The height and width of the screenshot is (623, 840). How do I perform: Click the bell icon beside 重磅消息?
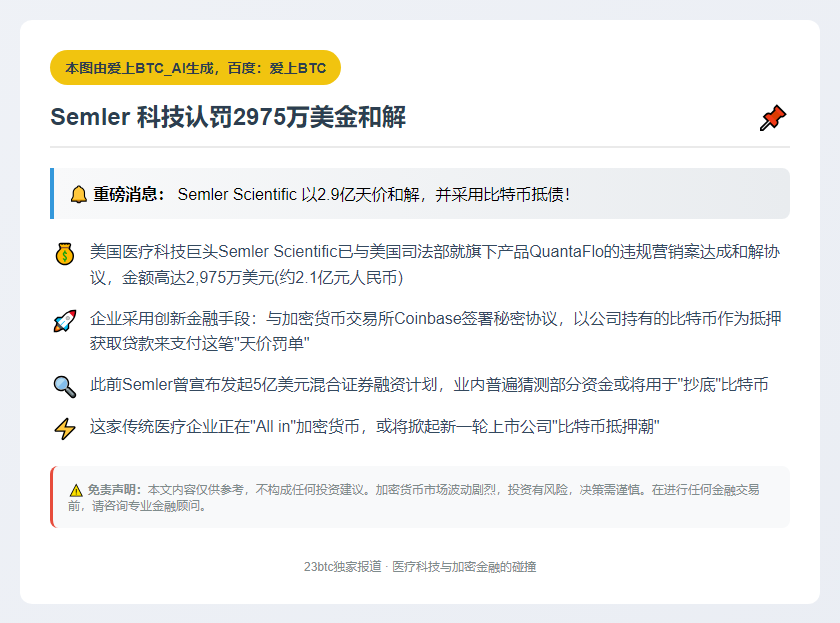(79, 194)
